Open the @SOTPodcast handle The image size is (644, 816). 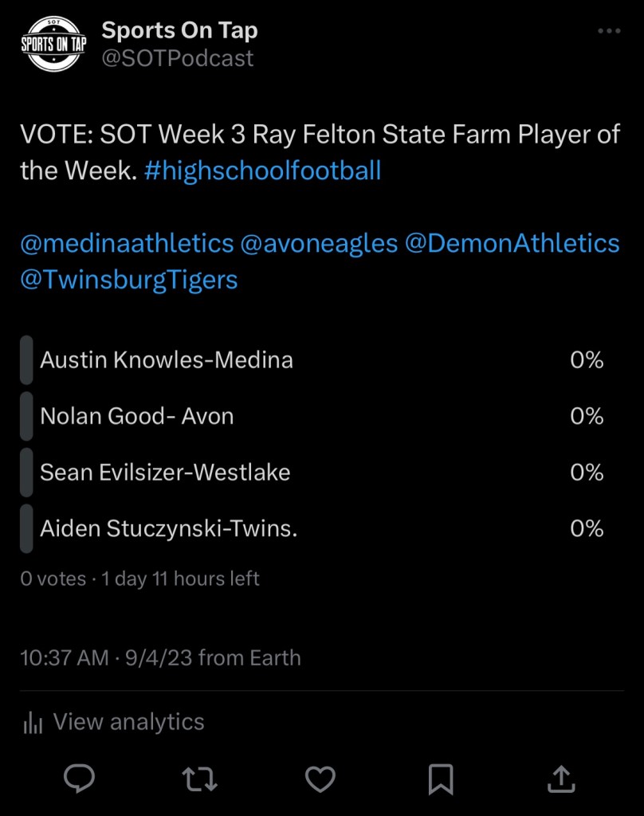pos(177,58)
